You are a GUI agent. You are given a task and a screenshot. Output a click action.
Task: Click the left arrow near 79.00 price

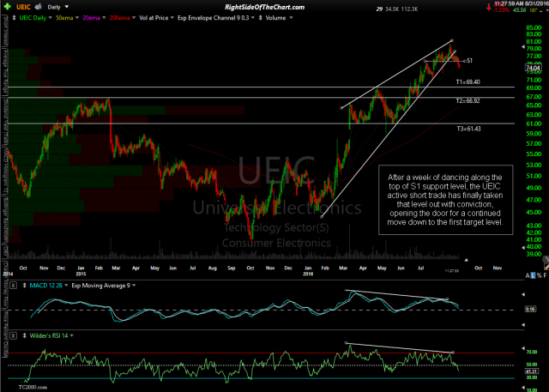tap(523, 47)
